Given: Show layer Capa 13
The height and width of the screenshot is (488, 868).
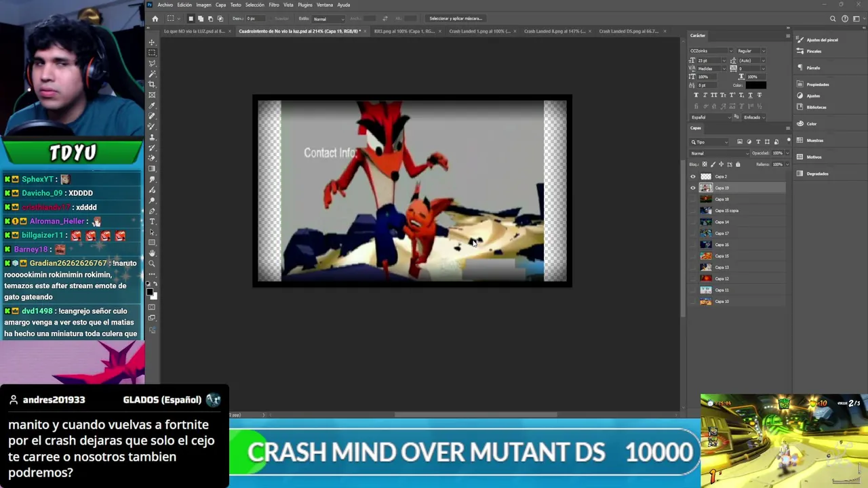Looking at the screenshot, I should coord(693,268).
